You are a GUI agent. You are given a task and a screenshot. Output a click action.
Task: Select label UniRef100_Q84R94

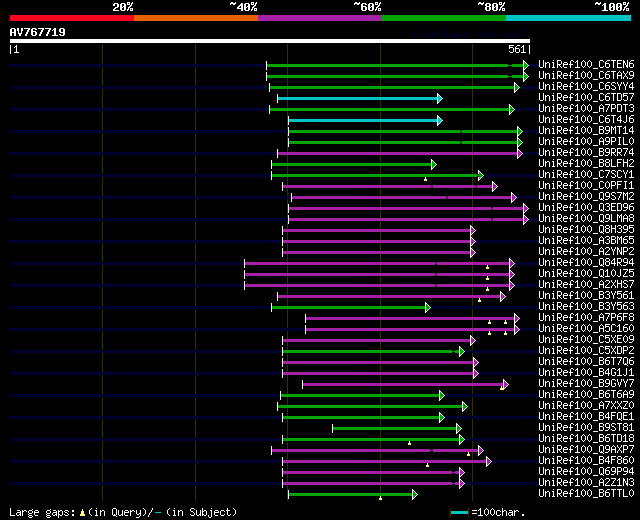click(586, 262)
